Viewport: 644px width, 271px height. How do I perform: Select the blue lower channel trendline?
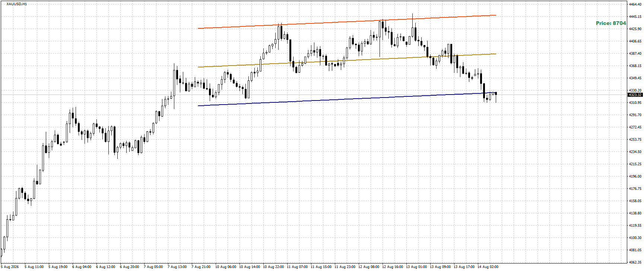pos(347,99)
